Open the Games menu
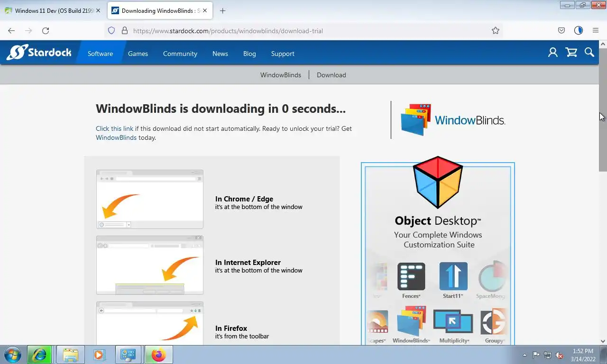Screen dimensions: 607x364 [x=138, y=54]
